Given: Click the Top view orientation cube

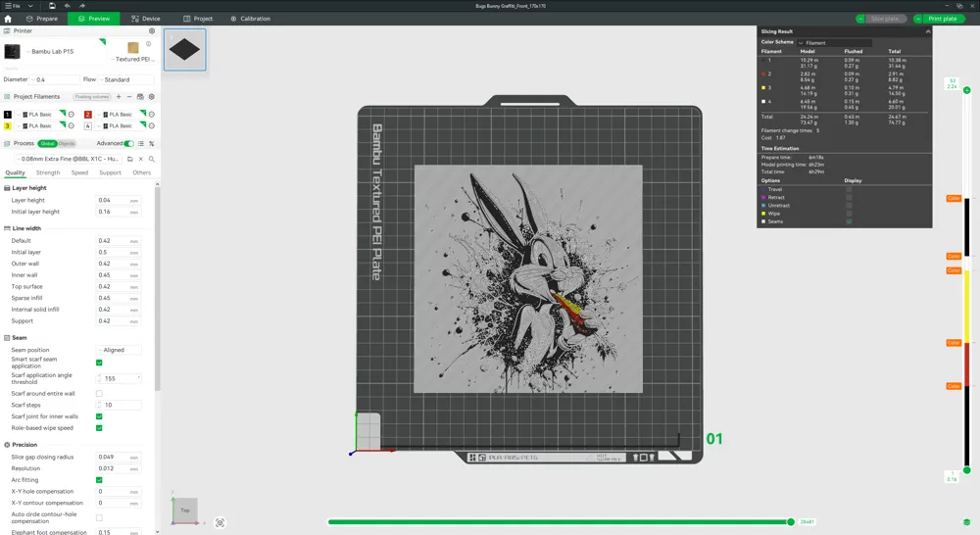Looking at the screenshot, I should click(185, 511).
